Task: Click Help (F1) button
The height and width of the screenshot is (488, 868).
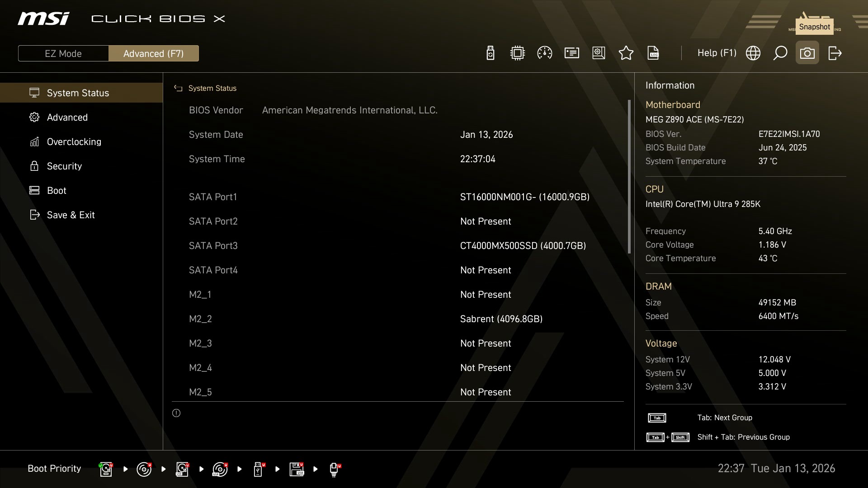Action: click(x=717, y=53)
